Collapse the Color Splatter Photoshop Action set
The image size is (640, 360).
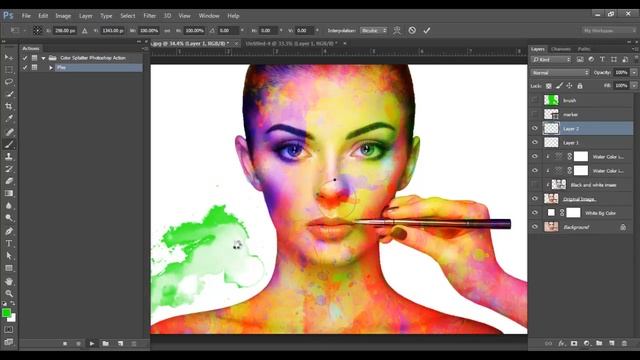tap(43, 58)
